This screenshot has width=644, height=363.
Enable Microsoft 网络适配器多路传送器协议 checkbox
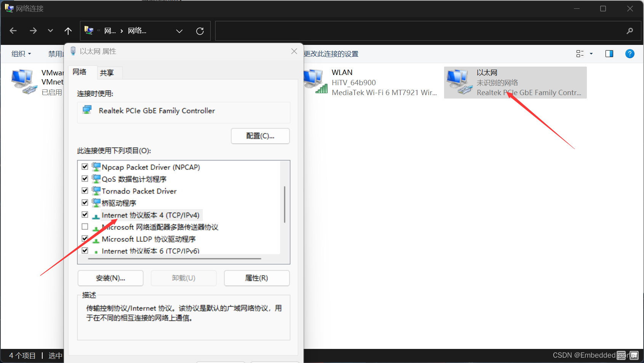[85, 227]
